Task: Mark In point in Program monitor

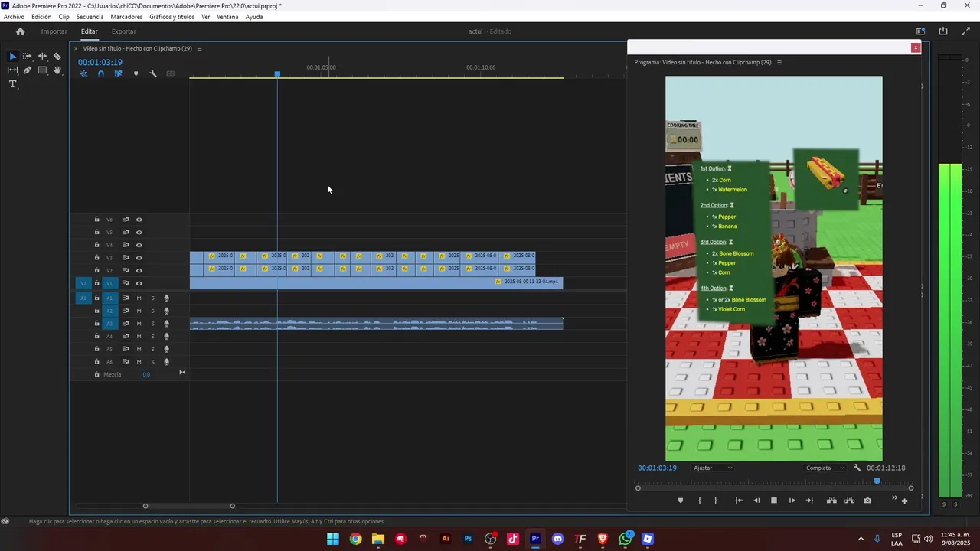Action: tap(699, 500)
